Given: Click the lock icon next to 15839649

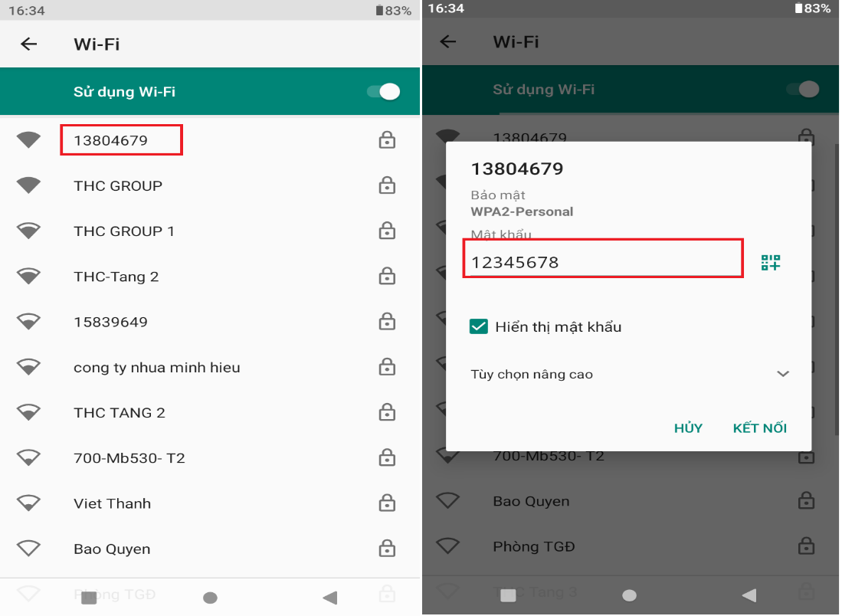Looking at the screenshot, I should point(387,322).
